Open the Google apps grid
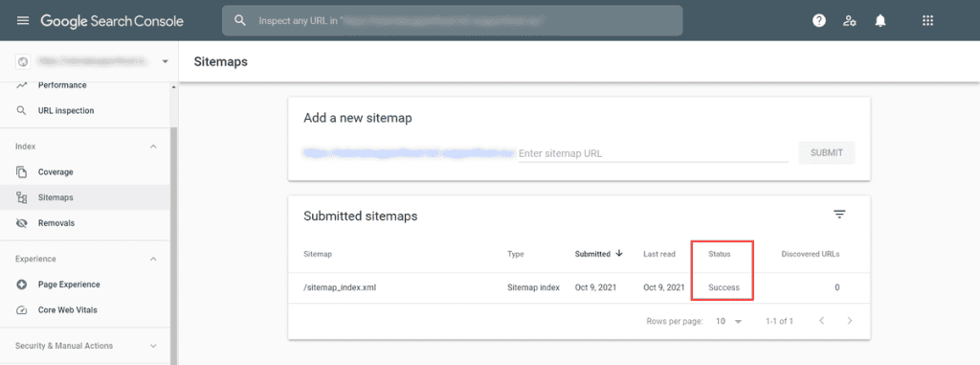 pyautogui.click(x=928, y=21)
